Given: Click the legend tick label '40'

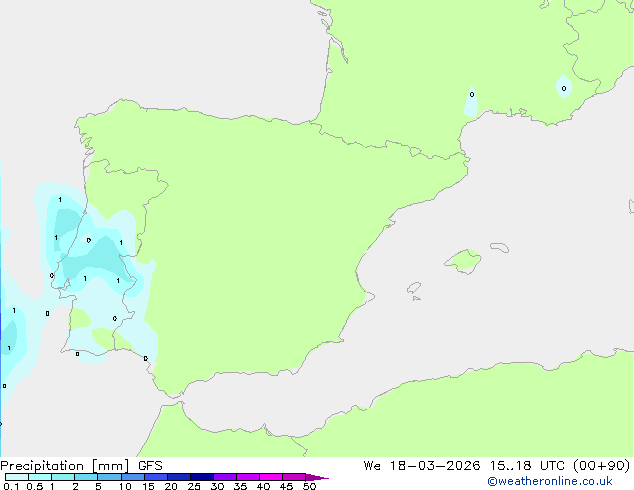Looking at the screenshot, I should (263, 486).
